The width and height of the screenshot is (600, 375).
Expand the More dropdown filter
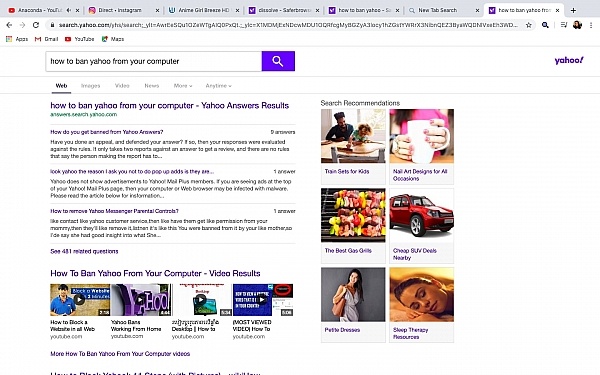pyautogui.click(x=183, y=86)
